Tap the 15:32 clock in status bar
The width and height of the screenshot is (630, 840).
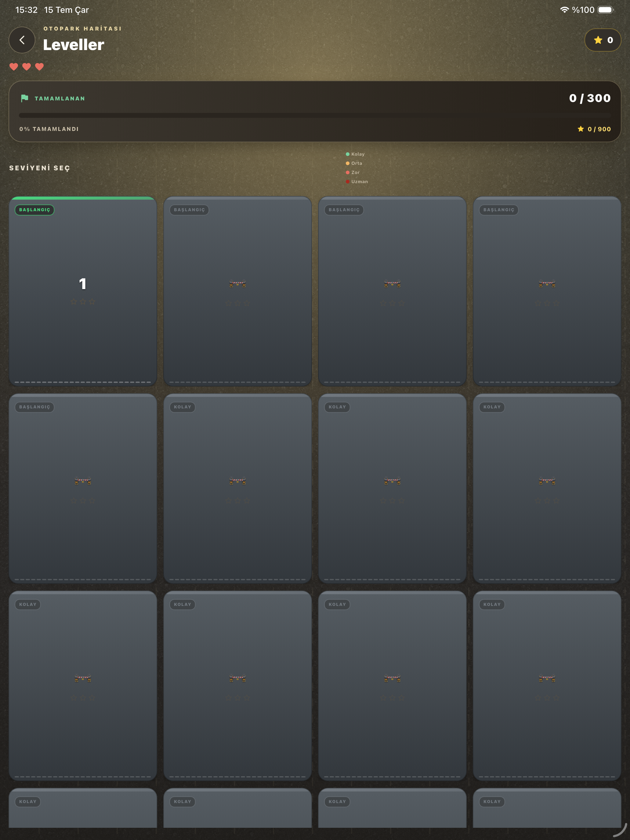pyautogui.click(x=27, y=10)
